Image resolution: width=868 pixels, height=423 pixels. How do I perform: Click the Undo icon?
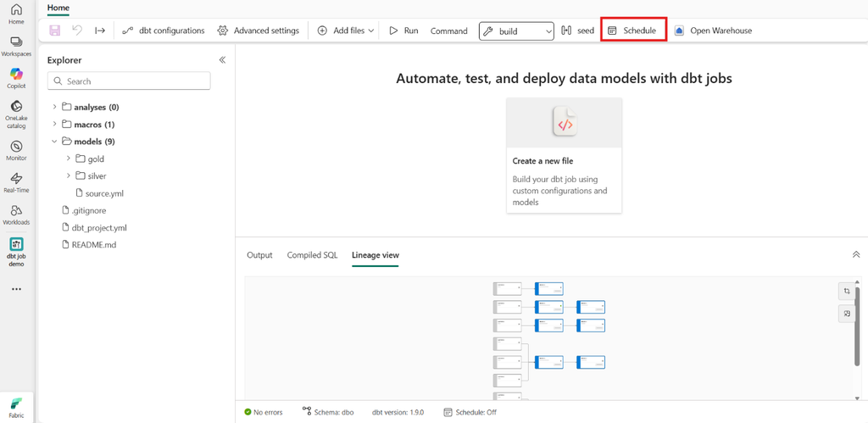point(77,31)
